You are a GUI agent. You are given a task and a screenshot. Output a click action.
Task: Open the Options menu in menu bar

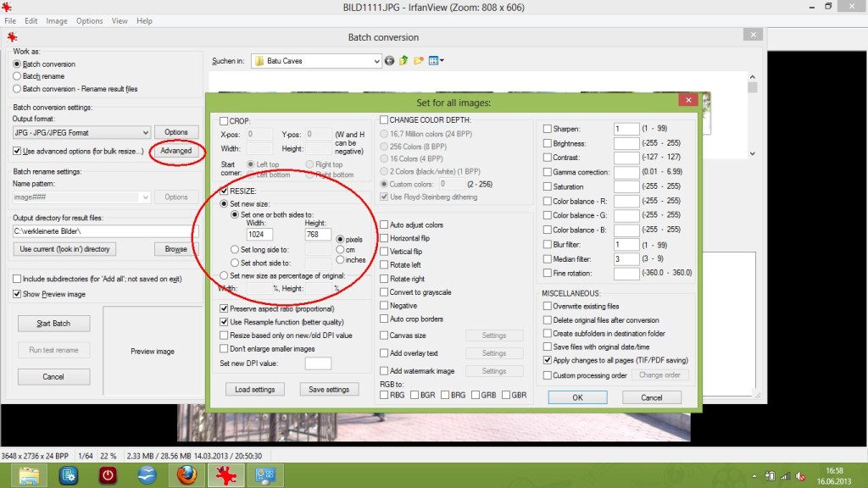pos(89,20)
